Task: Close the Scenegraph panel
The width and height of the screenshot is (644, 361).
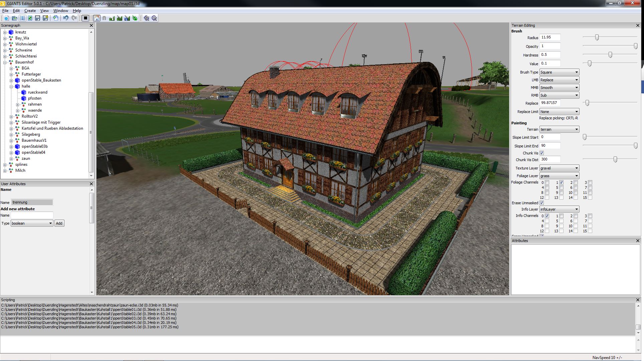Action: (x=91, y=25)
